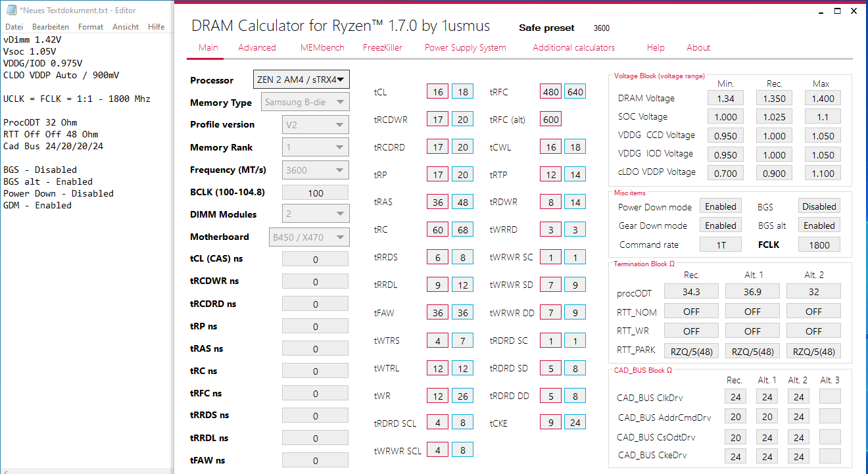Click the cLDO VDDP Voltage Min value 0.700
The image size is (868, 474).
pyautogui.click(x=726, y=174)
